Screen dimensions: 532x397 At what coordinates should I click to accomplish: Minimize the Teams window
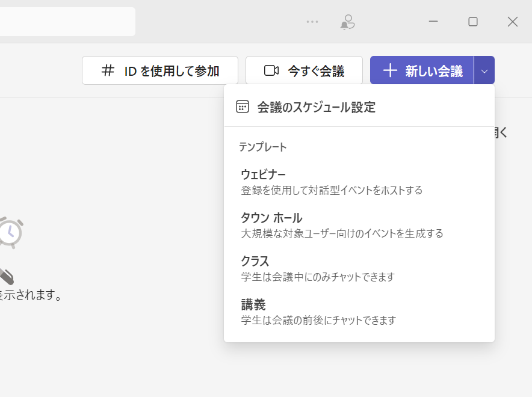click(x=433, y=22)
